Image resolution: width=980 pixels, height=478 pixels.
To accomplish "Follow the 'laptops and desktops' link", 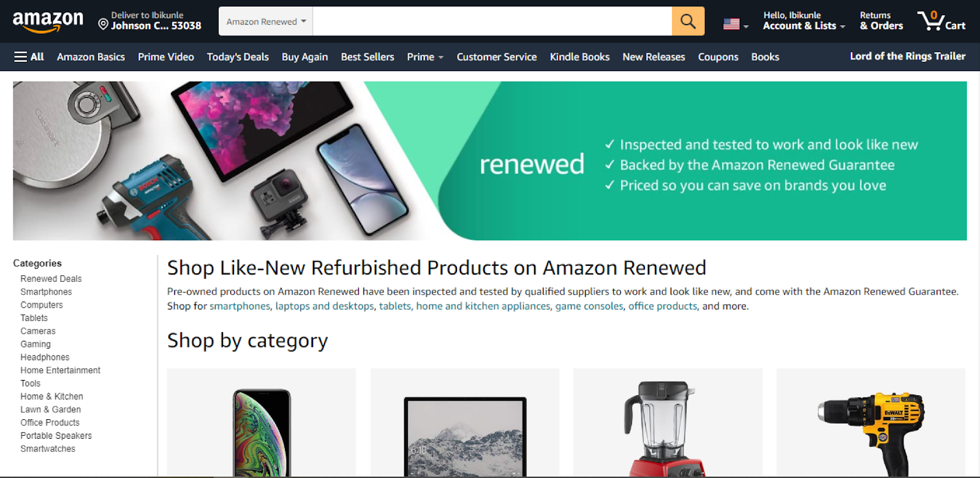I will 325,306.
